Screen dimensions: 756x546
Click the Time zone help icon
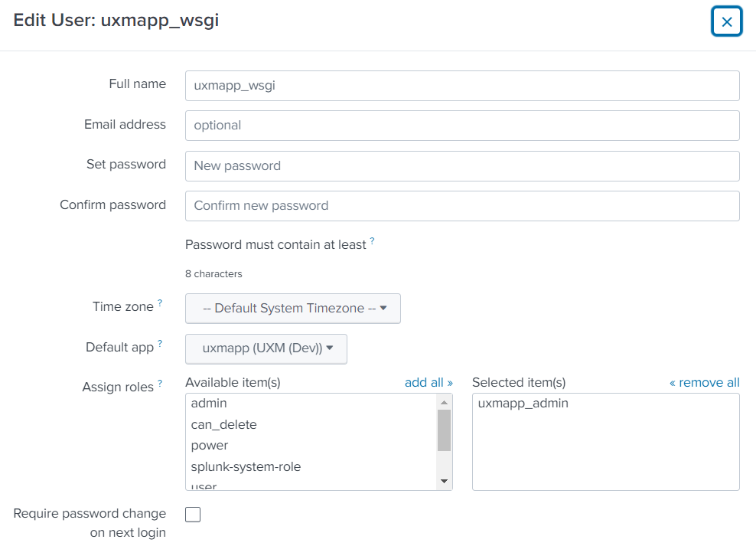pyautogui.click(x=160, y=303)
